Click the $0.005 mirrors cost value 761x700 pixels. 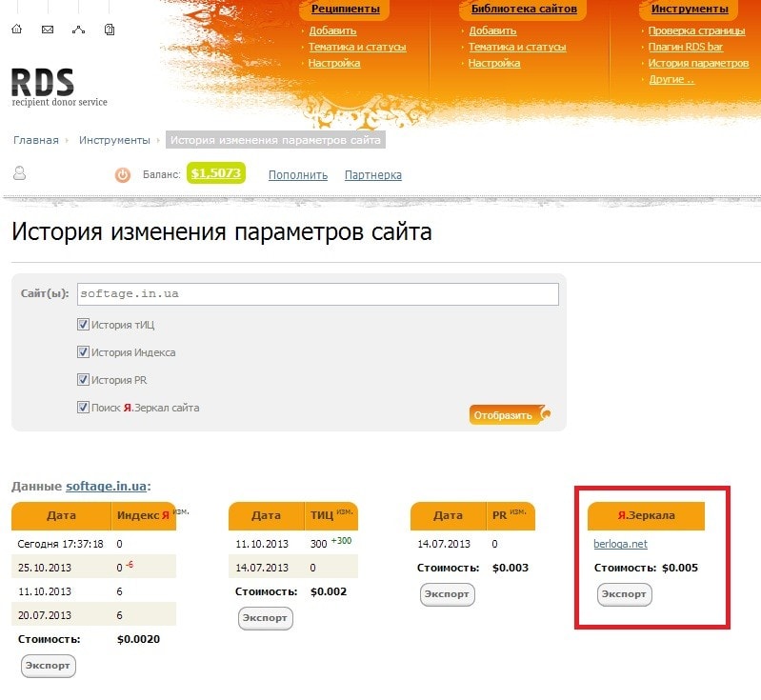pos(679,568)
